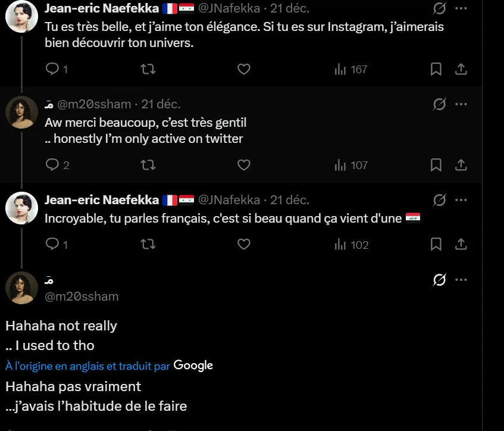Click the Grok icon on the first tweet
This screenshot has width=504, height=431.
pos(439,8)
